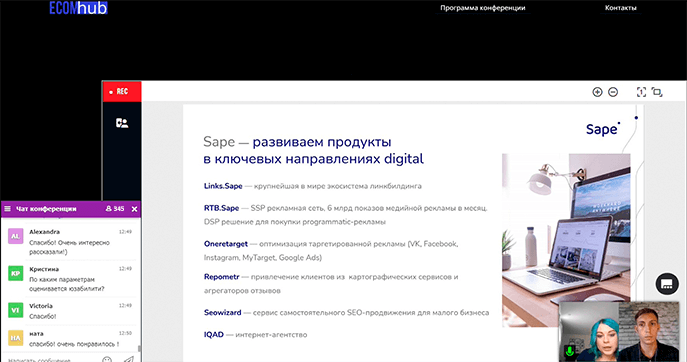
Task: Click the red REC recording indicator
Action: pos(122,92)
